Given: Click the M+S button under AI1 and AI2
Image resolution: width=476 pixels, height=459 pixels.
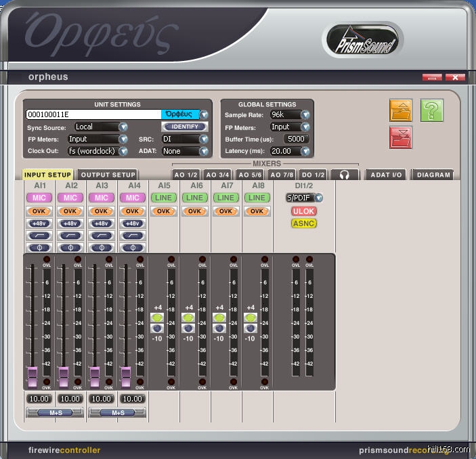Looking at the screenshot, I should (x=55, y=412).
